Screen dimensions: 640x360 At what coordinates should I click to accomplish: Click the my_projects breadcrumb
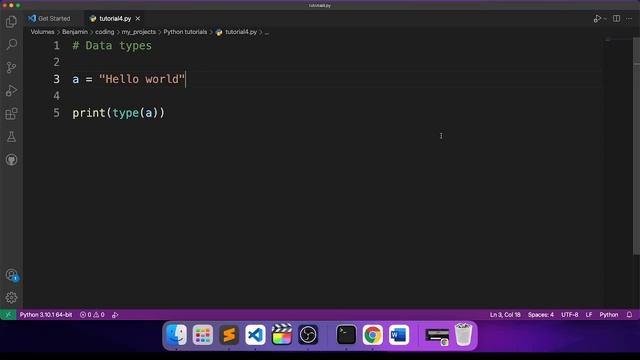(138, 32)
